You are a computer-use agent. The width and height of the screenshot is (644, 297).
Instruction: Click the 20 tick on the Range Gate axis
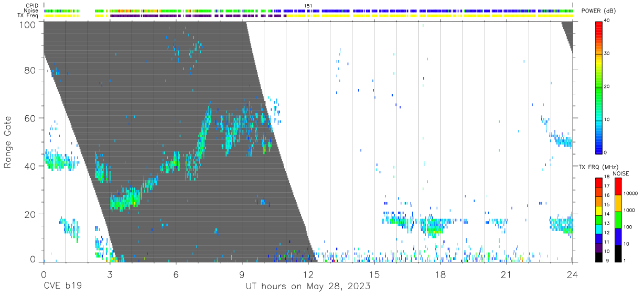pos(30,214)
